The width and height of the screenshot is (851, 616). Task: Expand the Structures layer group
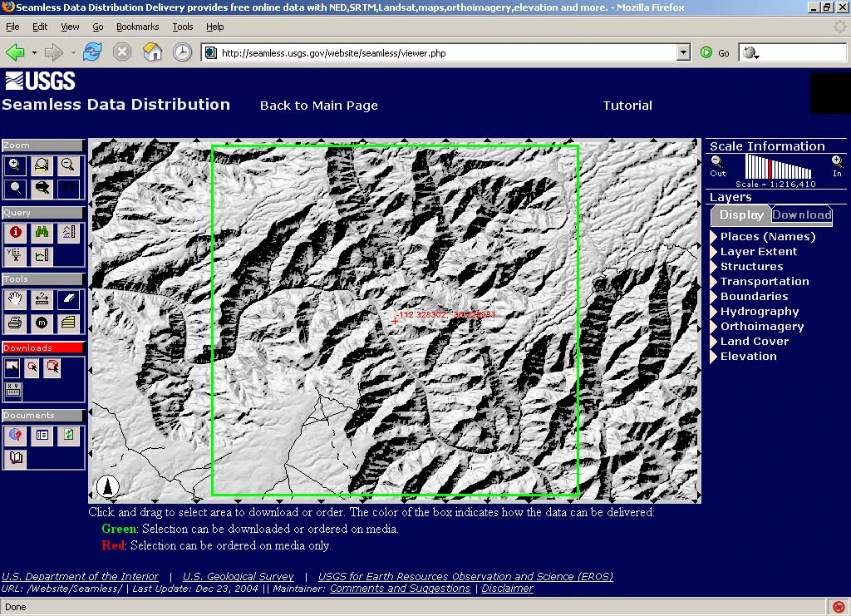pyautogui.click(x=714, y=267)
